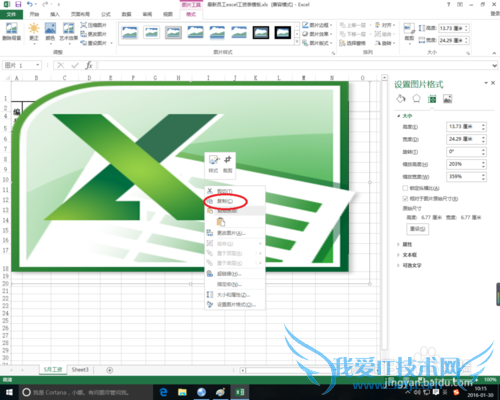Open the Selection Pane (选择窗格)
Viewport: 500px width, 400px height.
coord(353,43)
